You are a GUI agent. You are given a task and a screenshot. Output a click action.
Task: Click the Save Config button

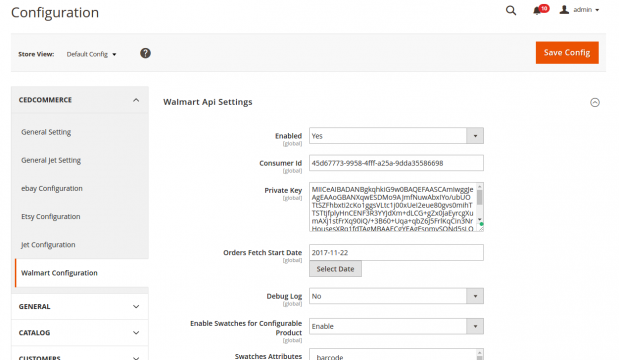(x=567, y=52)
